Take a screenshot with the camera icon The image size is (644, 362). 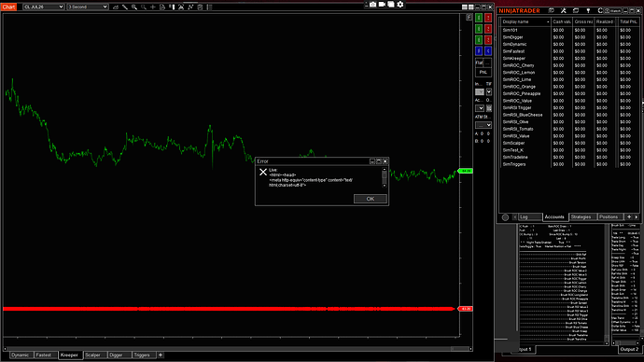pyautogui.click(x=372, y=4)
